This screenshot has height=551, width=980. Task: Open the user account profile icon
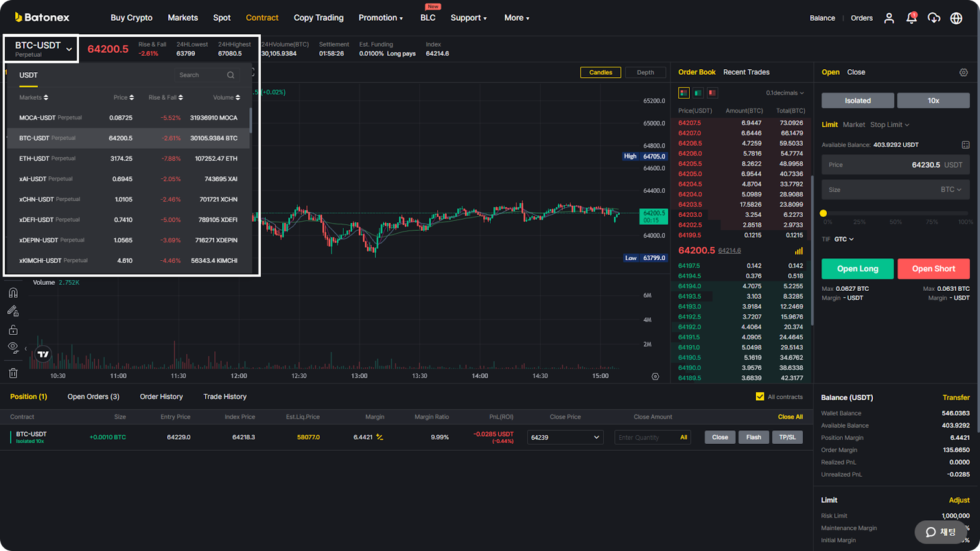[x=889, y=18]
